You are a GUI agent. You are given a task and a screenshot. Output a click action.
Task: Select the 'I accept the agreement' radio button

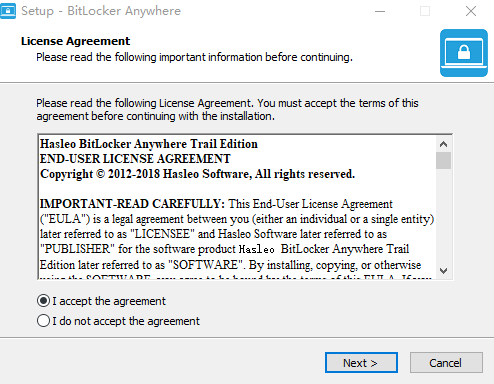43,301
